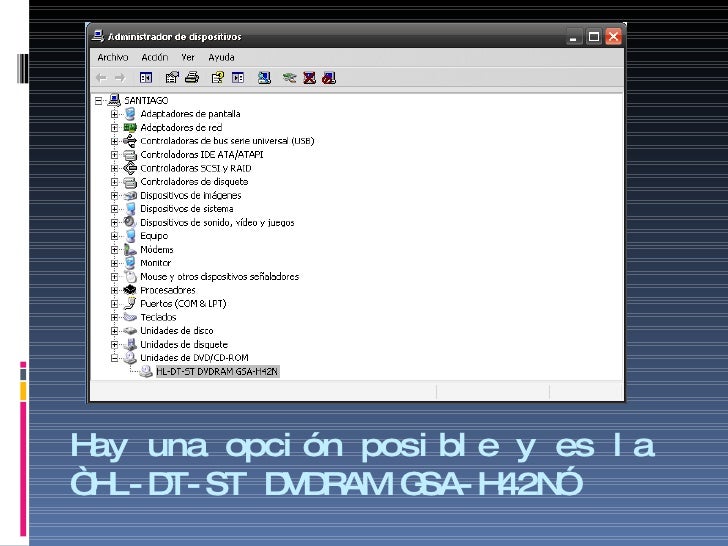
Task: Click the Help question-mark toolbar icon
Action: click(218, 78)
